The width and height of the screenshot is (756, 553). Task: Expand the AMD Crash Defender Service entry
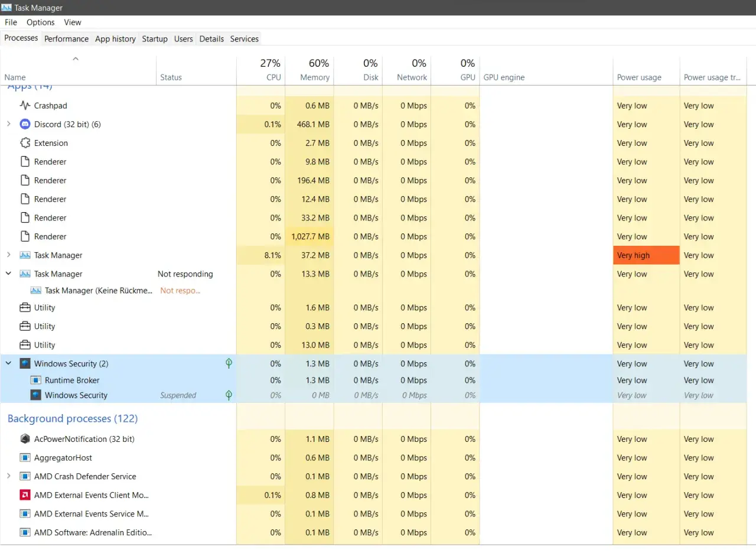click(x=8, y=476)
